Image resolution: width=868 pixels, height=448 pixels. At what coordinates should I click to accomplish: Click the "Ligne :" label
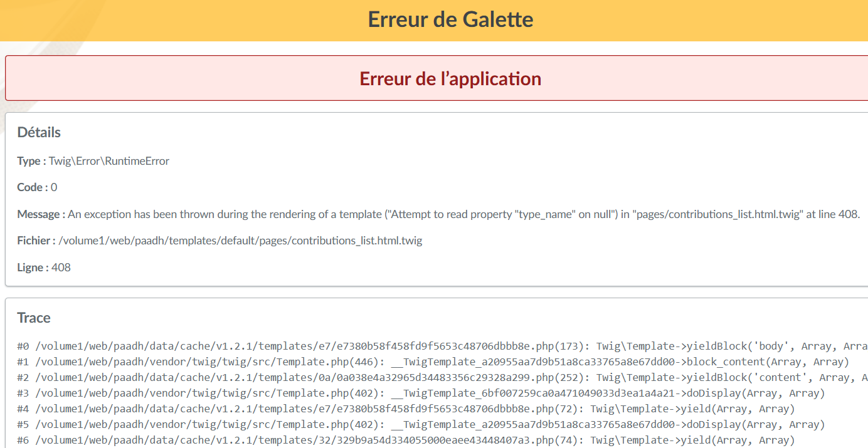coord(33,268)
